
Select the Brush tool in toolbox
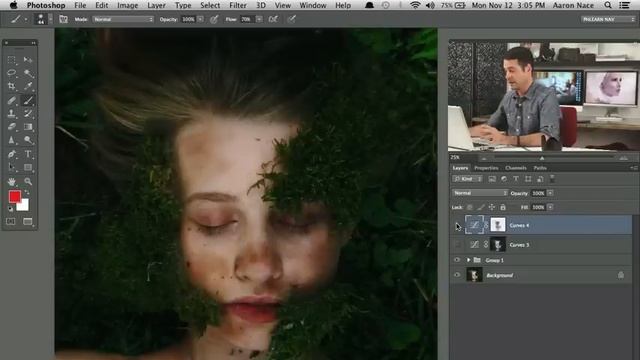pos(28,100)
